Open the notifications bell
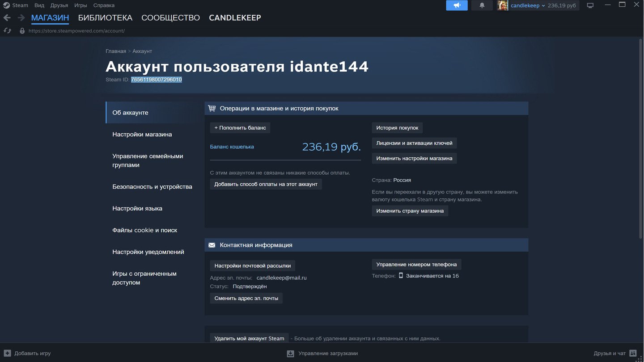Viewport: 644px width, 362px height. coord(482,5)
